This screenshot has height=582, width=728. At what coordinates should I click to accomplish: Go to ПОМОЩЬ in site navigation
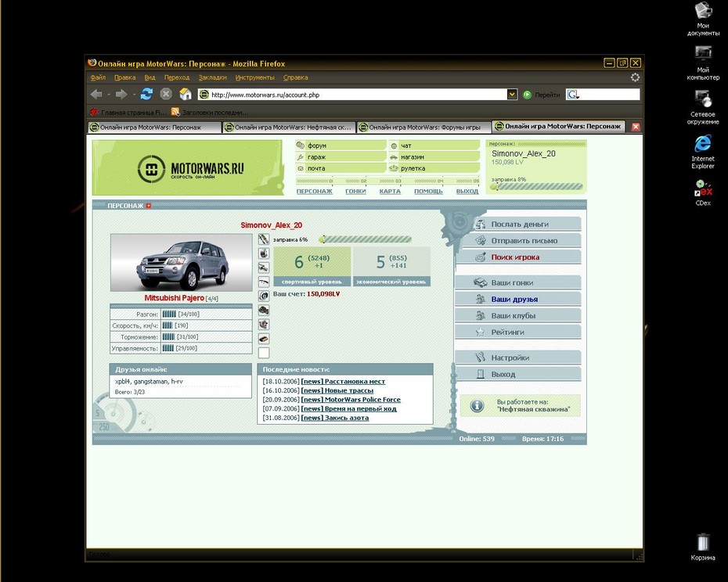pos(428,191)
